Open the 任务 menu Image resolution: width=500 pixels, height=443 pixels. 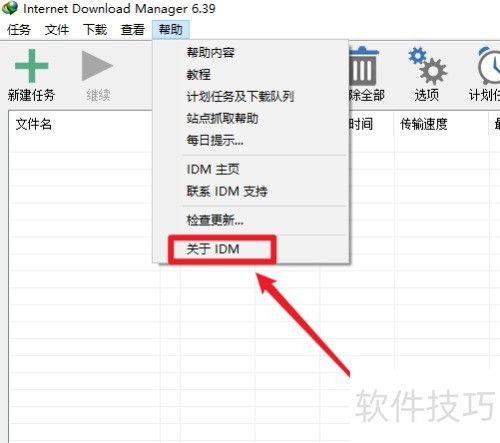19,30
